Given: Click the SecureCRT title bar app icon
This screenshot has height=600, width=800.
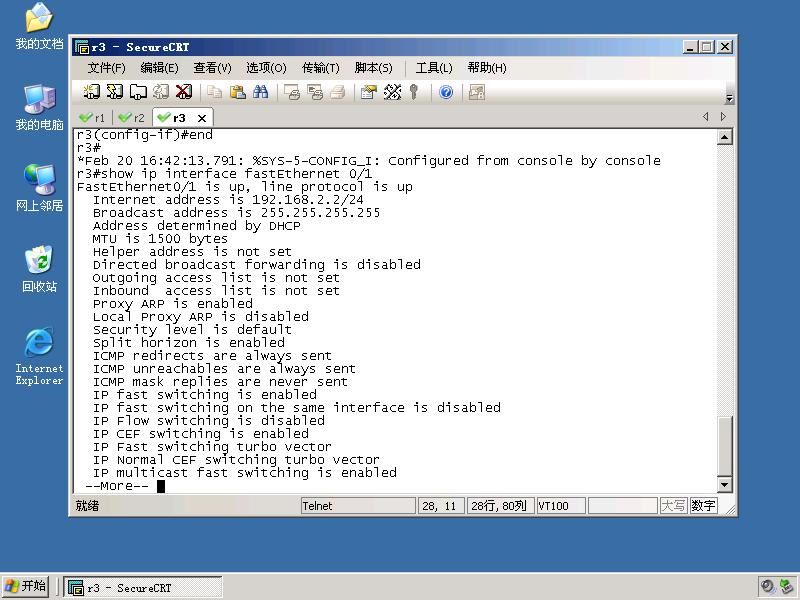Looking at the screenshot, I should pos(82,47).
